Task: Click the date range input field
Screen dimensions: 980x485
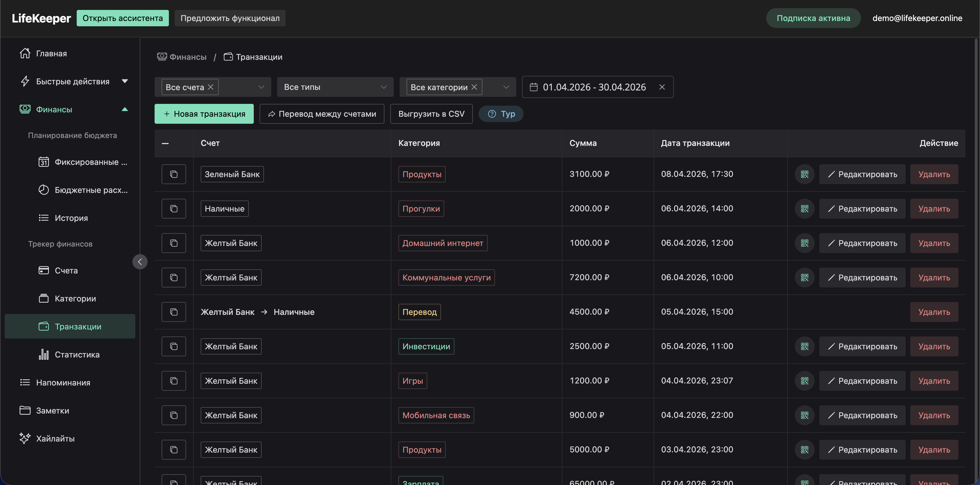Action: point(594,87)
